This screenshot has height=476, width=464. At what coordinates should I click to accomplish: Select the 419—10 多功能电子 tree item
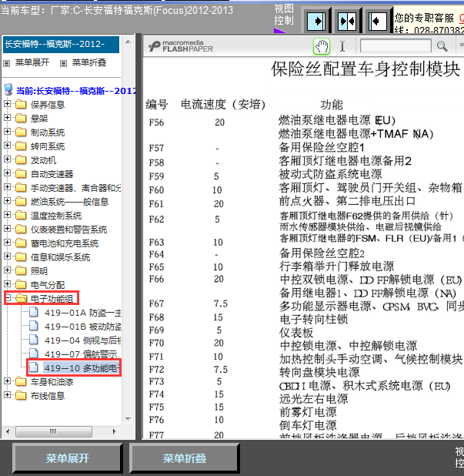(x=82, y=368)
